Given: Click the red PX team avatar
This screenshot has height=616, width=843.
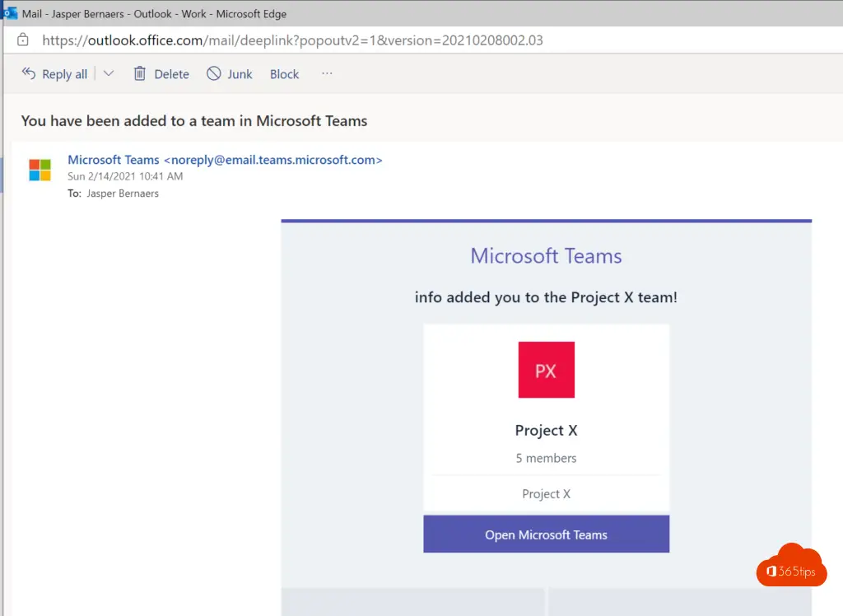Looking at the screenshot, I should [x=546, y=370].
